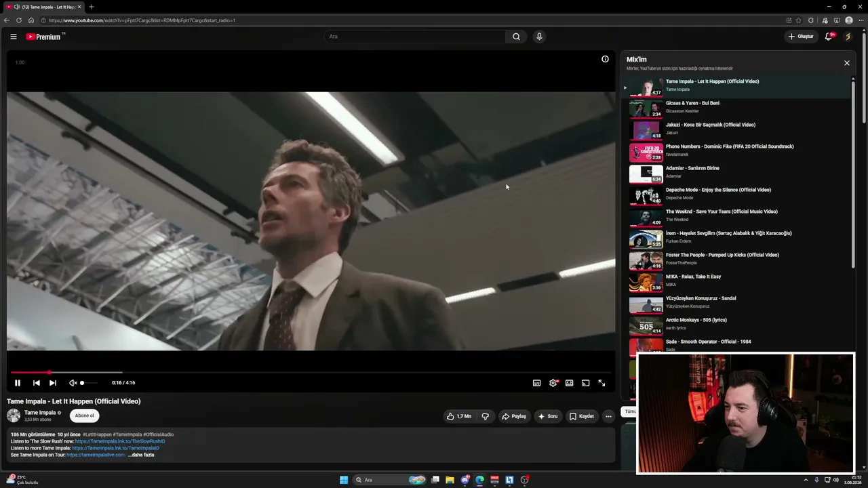Open the TameImpalaID link in description

point(115,448)
